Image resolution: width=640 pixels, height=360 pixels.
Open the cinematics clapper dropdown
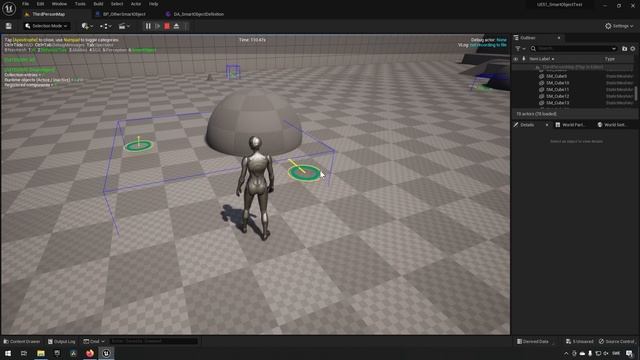(124, 26)
